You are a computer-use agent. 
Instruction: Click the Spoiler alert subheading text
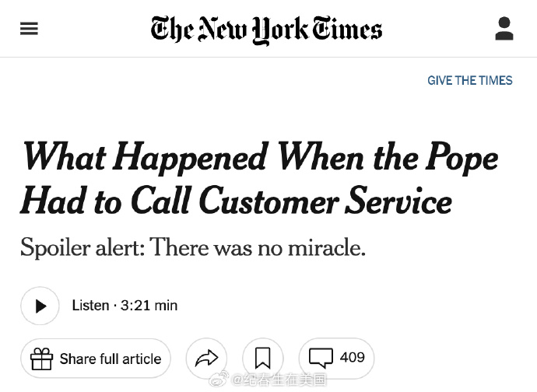pyautogui.click(x=193, y=247)
